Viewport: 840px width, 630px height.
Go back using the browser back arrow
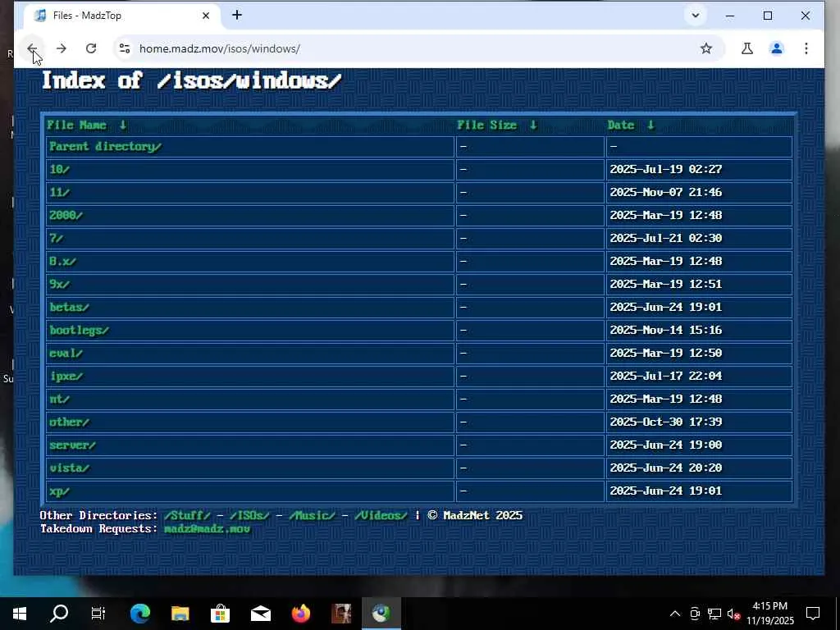pyautogui.click(x=32, y=48)
